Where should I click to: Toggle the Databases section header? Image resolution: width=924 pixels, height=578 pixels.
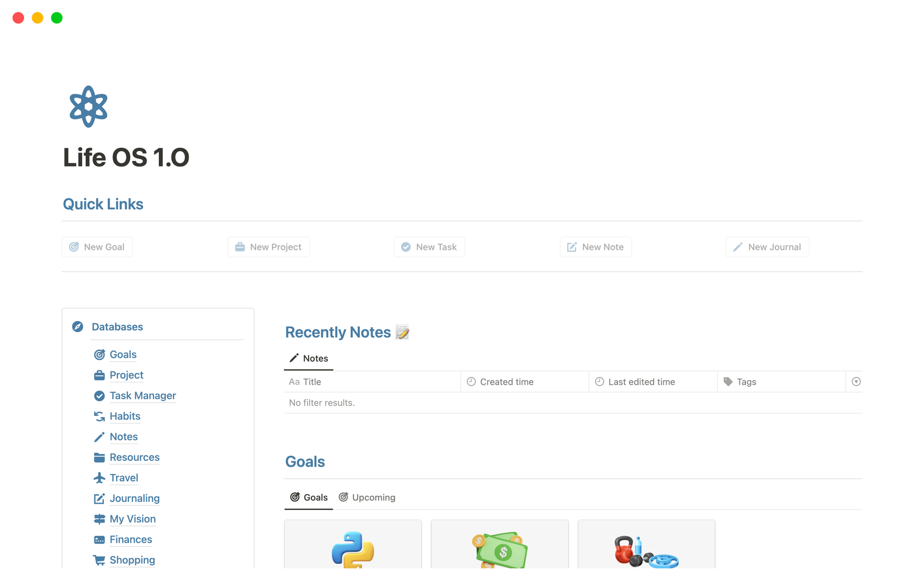pyautogui.click(x=116, y=326)
